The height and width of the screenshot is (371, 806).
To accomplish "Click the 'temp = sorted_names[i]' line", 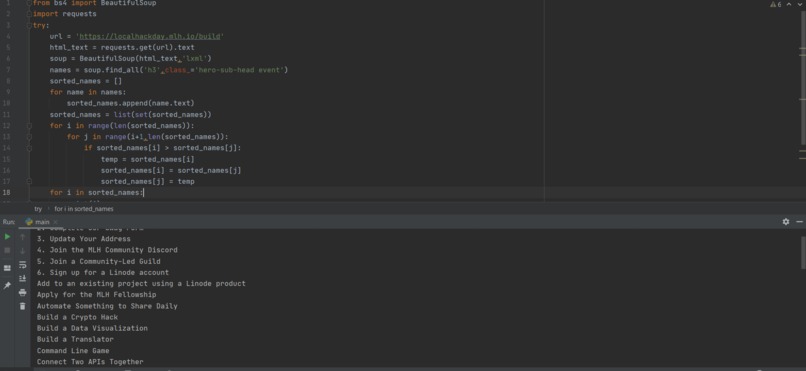I will (x=148, y=159).
